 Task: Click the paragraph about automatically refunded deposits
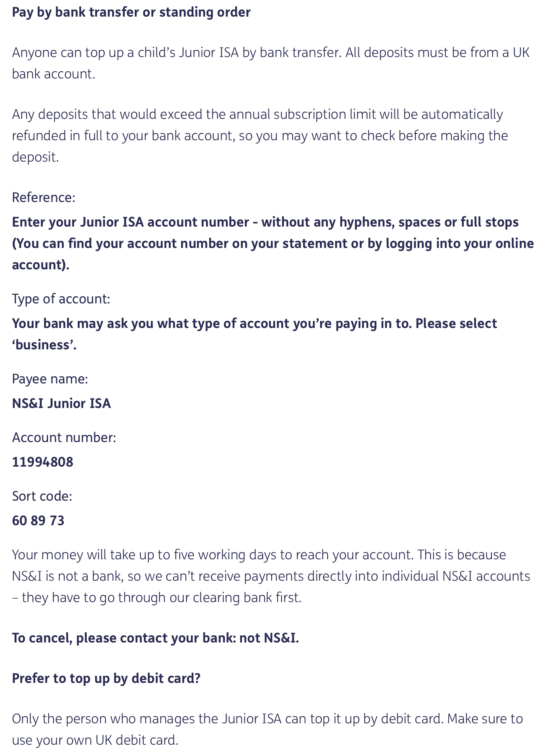coord(260,135)
